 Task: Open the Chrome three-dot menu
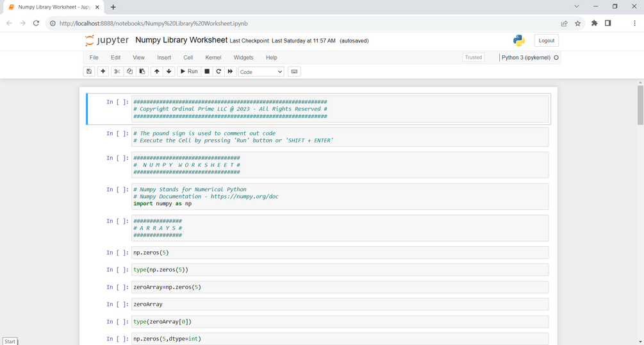634,24
